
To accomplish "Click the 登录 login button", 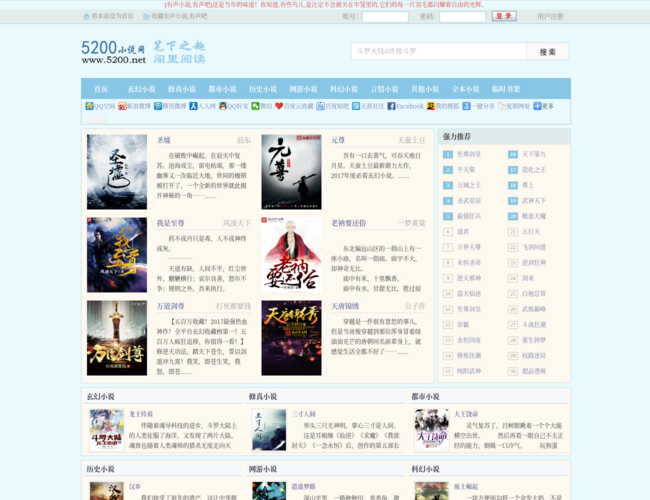I will (x=504, y=16).
